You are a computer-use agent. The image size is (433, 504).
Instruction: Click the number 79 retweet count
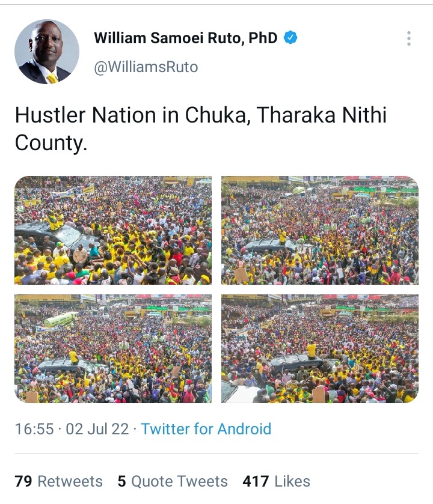(23, 481)
